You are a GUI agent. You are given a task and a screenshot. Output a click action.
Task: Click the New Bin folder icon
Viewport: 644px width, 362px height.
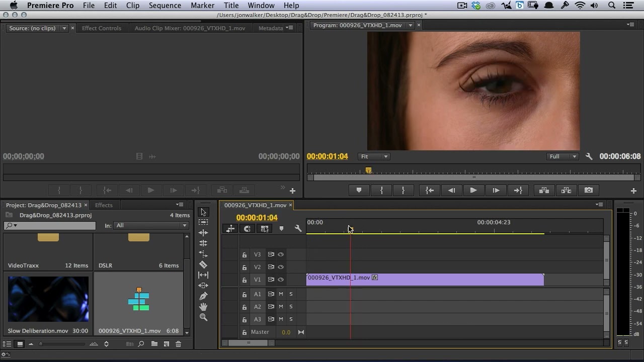pyautogui.click(x=154, y=344)
